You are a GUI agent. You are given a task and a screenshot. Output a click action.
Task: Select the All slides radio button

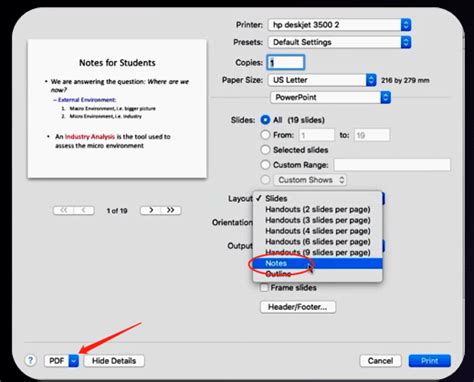pos(265,120)
